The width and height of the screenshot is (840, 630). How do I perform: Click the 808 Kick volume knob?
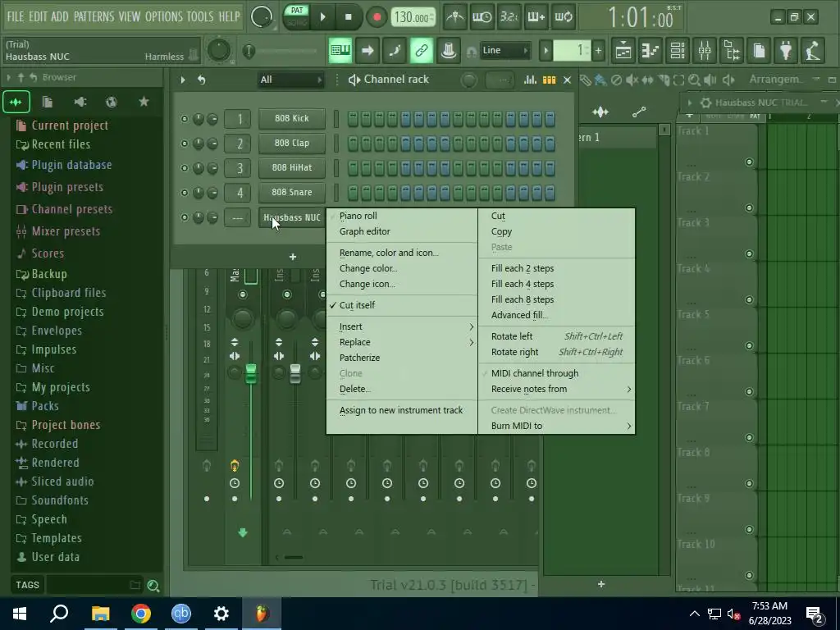212,119
